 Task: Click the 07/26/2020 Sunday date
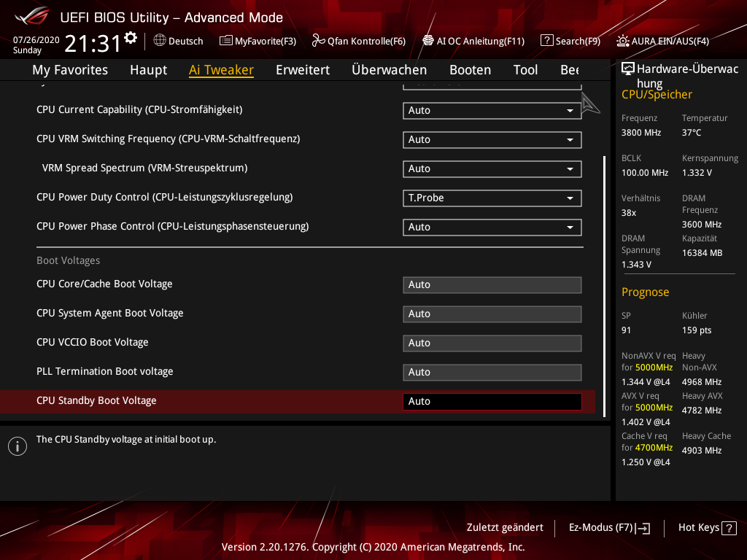point(36,44)
